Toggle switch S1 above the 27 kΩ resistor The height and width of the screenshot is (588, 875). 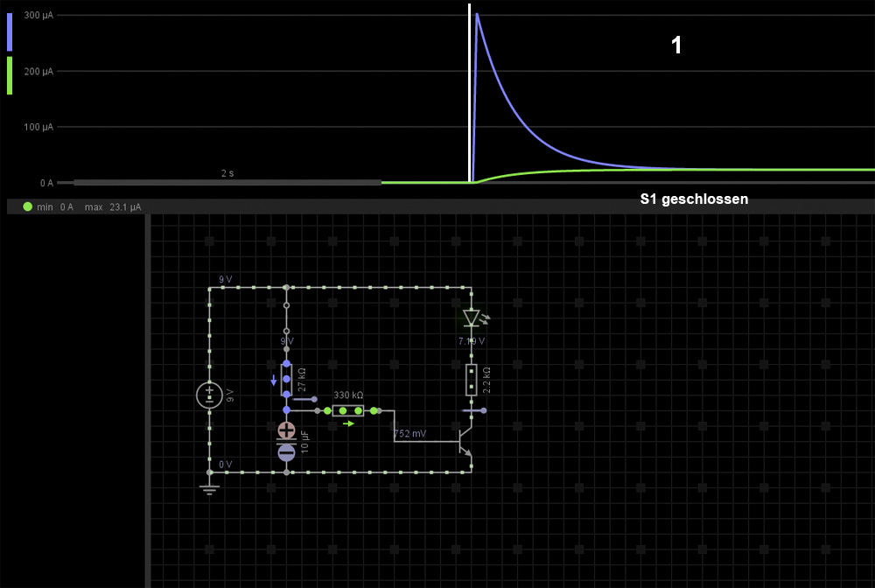(286, 318)
